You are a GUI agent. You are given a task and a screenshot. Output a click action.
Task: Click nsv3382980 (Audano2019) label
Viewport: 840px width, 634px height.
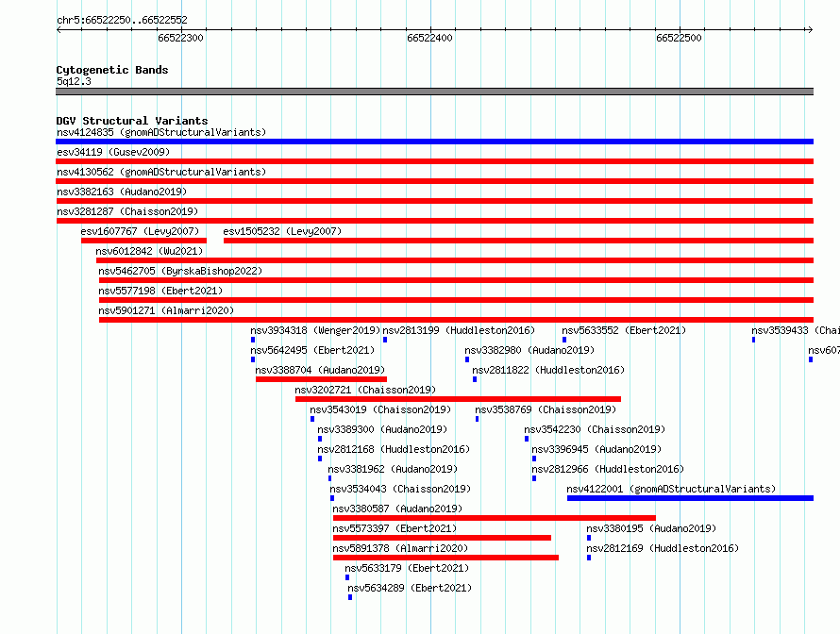pyautogui.click(x=529, y=350)
